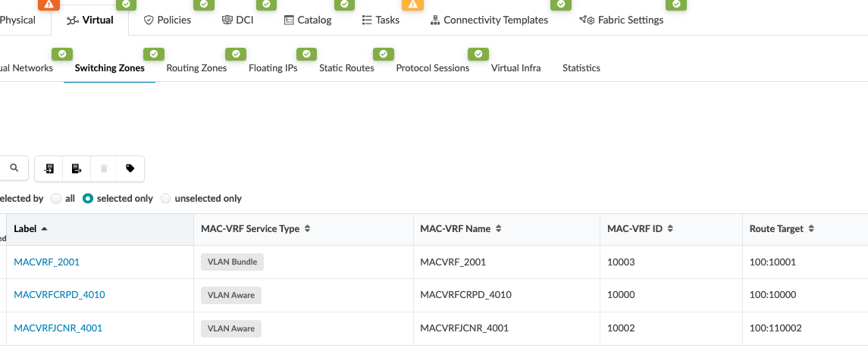The width and height of the screenshot is (868, 361).
Task: Click MAC-VRF ID value 10000
Action: coord(621,294)
